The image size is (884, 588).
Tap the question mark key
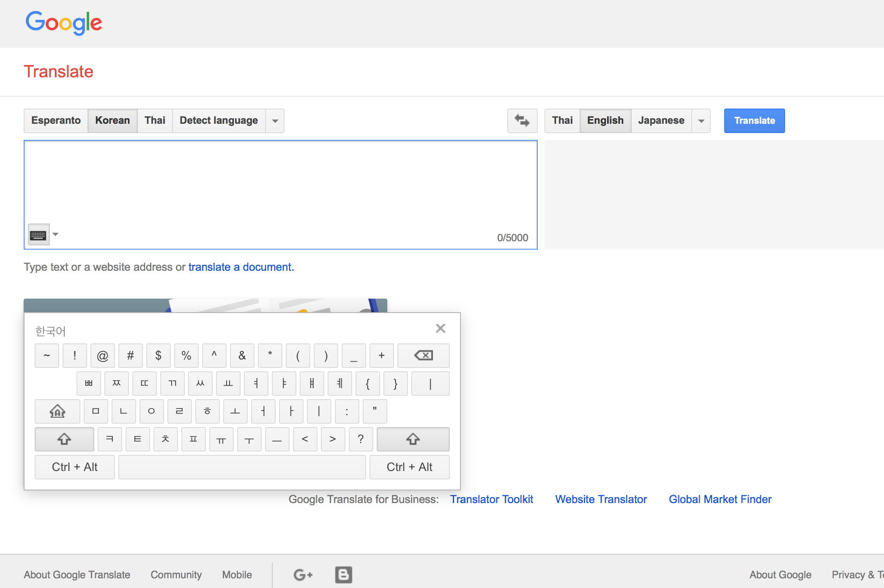361,439
